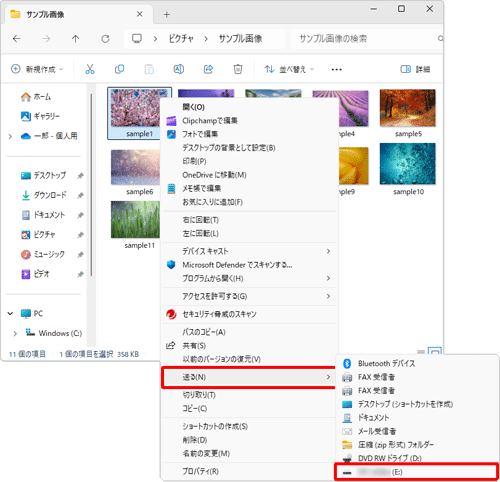Screen dimensions: 500x482
Task: Choose ショートカットの作成(S)
Action: (249, 426)
